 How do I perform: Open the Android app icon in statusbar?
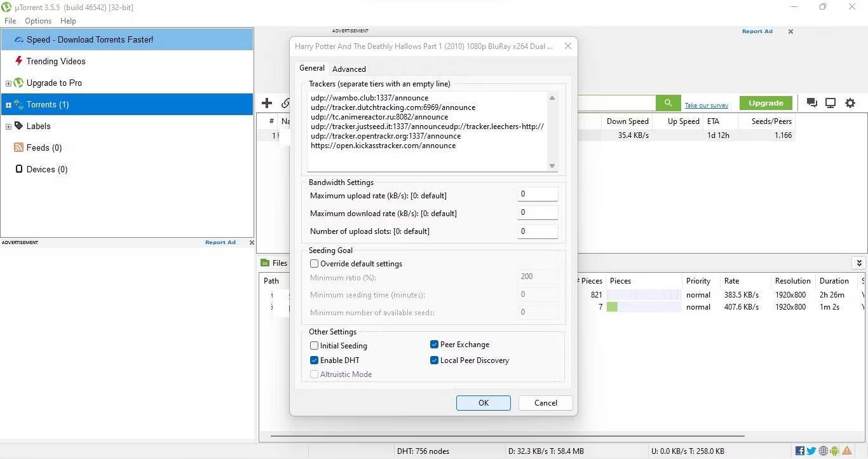pyautogui.click(x=834, y=450)
